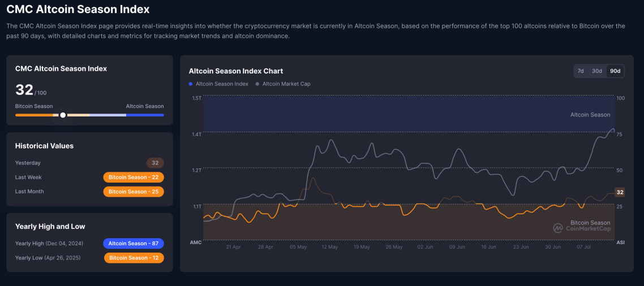Select the 90d chart range tab

[x=615, y=71]
